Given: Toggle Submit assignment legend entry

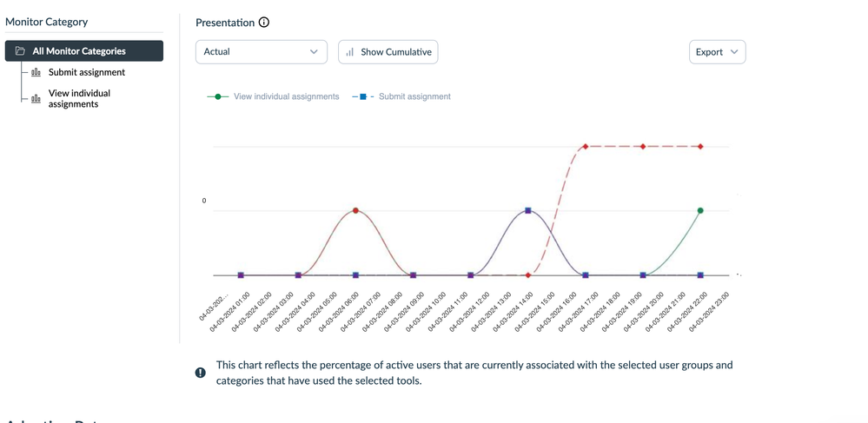Looking at the screenshot, I should tap(401, 96).
